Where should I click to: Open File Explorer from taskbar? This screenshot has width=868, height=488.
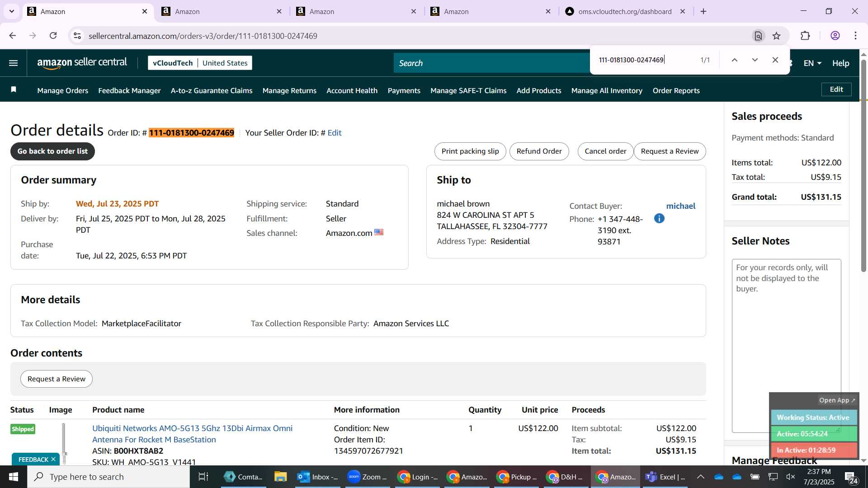(280, 477)
